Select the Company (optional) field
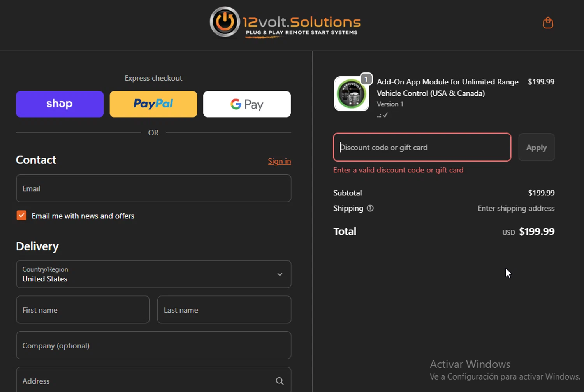The image size is (584, 392). [x=153, y=345]
